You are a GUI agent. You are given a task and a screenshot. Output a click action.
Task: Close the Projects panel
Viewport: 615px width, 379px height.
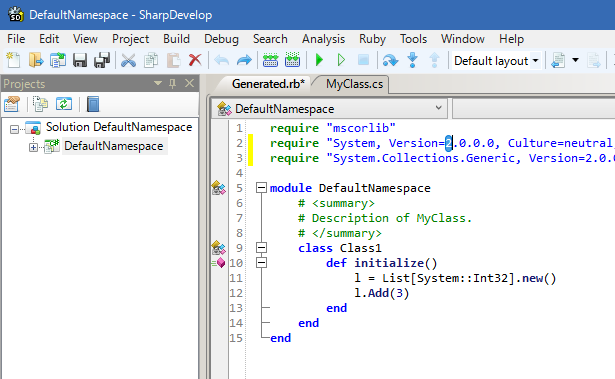coord(189,83)
